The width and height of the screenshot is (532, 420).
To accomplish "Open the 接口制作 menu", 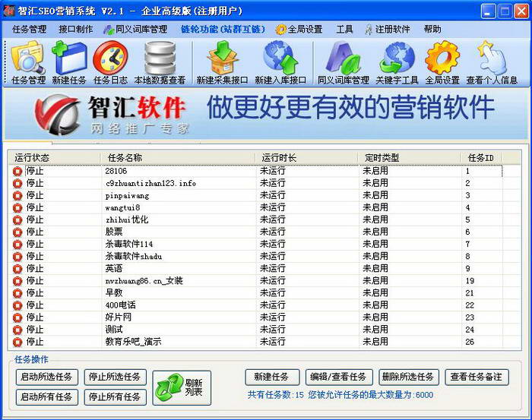I will tap(76, 30).
